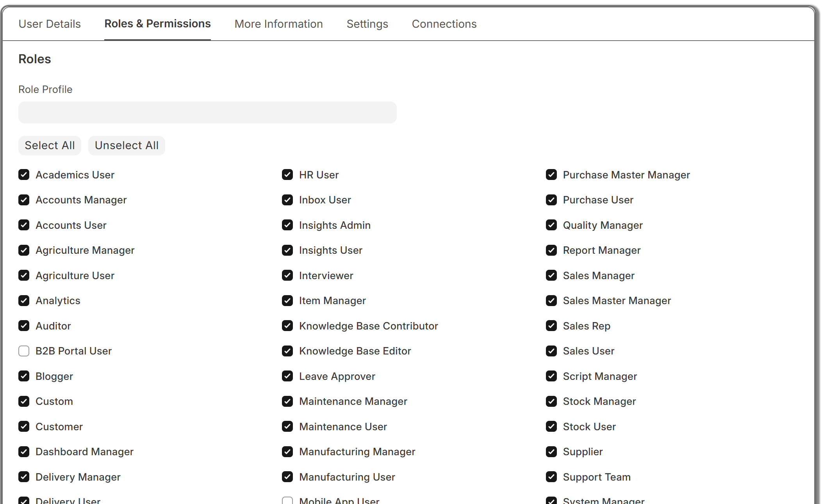Open the More Information tab
Image resolution: width=822 pixels, height=504 pixels.
click(278, 24)
